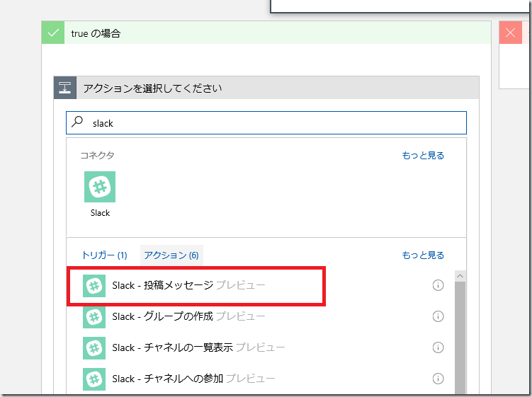Click the action selection header icon
This screenshot has width=532, height=397.
[x=64, y=88]
